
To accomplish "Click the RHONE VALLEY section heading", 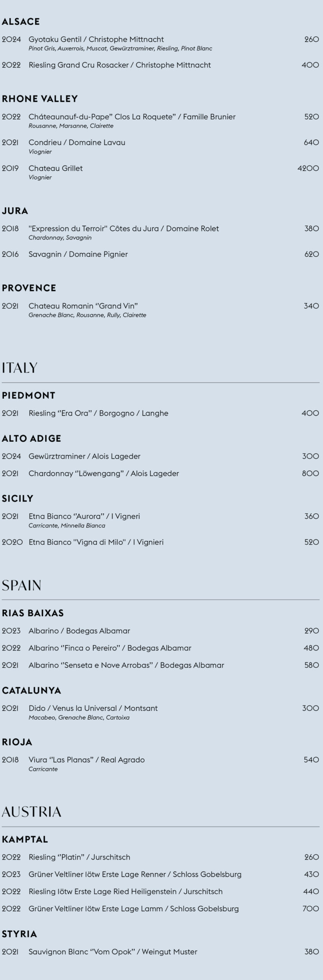I will [x=40, y=99].
